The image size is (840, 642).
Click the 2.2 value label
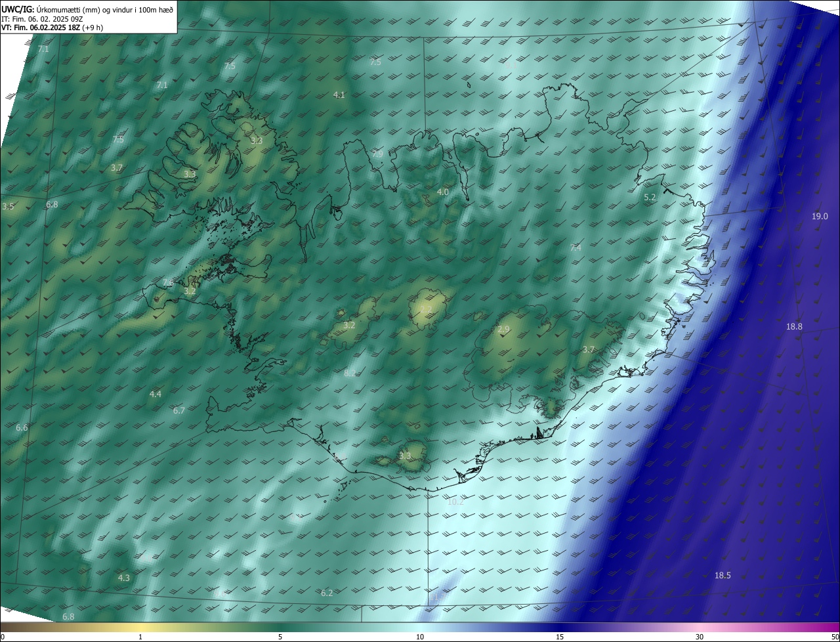tap(426, 310)
